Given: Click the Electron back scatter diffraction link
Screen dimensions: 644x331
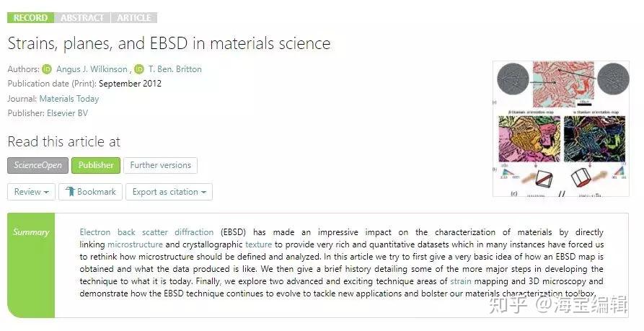Looking at the screenshot, I should point(146,232).
